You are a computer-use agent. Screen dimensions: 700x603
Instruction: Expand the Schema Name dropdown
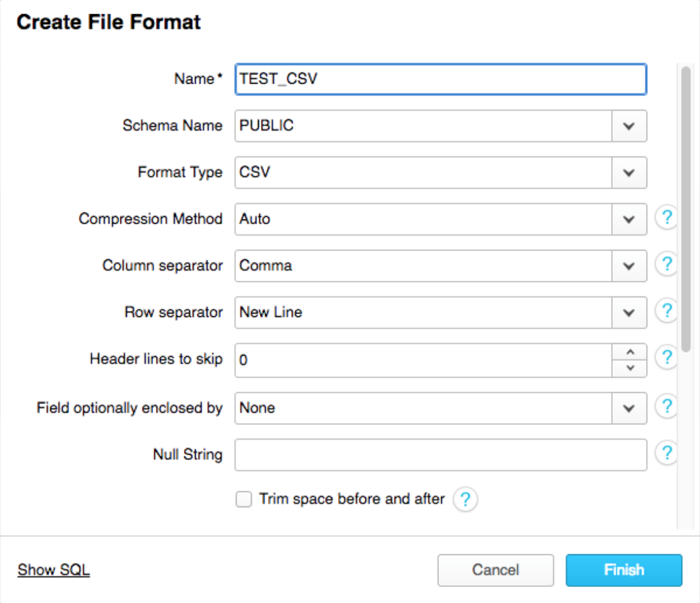coord(629,126)
